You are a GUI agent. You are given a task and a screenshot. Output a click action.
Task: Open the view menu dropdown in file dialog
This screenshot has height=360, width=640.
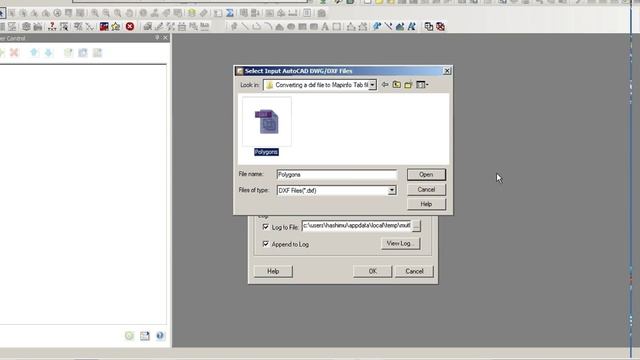point(422,84)
